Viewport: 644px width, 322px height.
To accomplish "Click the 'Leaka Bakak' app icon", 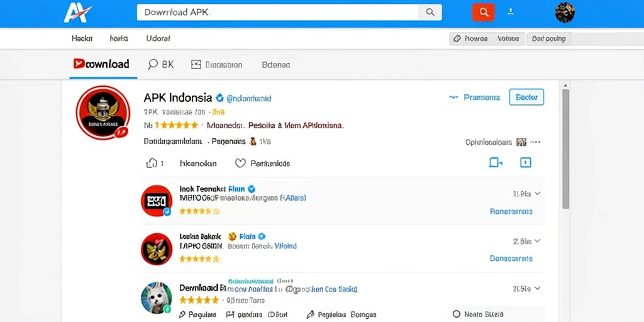I will pos(157,249).
